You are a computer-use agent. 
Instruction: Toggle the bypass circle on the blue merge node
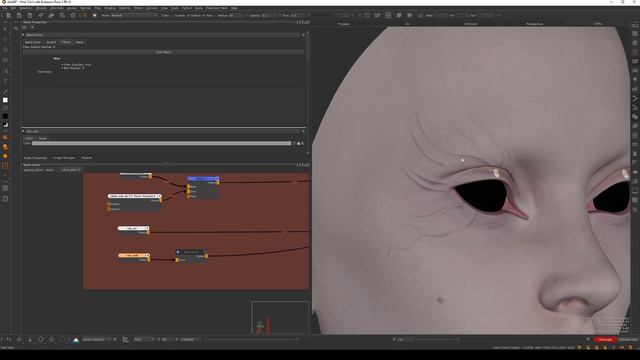point(217,178)
